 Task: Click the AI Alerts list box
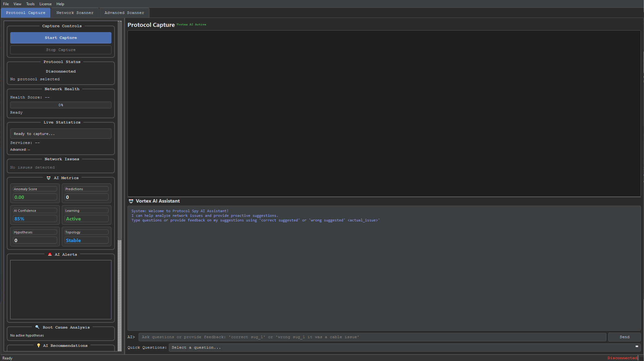(x=61, y=290)
